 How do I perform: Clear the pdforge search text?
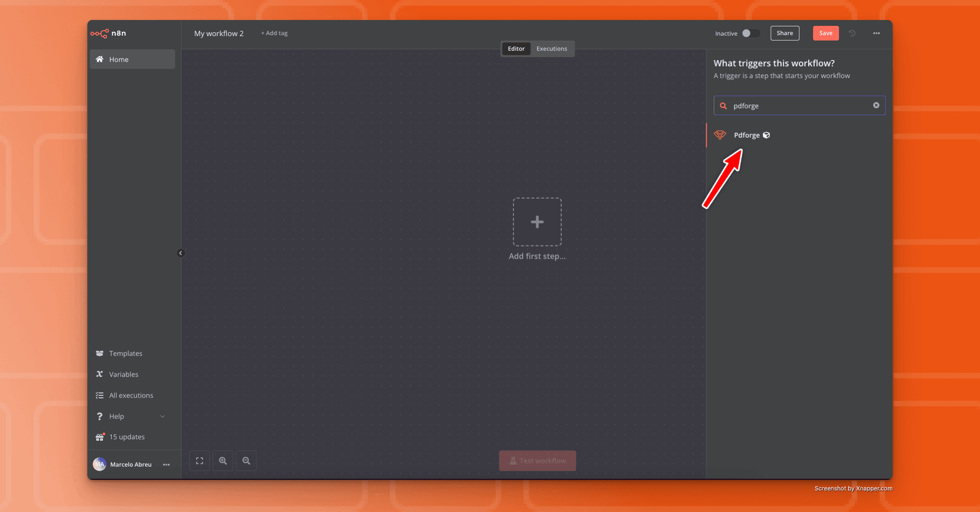(x=876, y=105)
